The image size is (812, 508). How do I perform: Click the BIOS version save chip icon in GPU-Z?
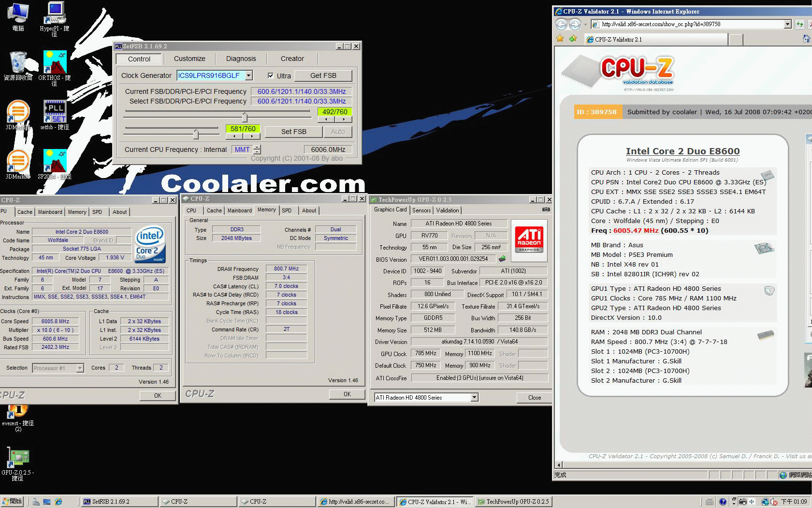[502, 259]
